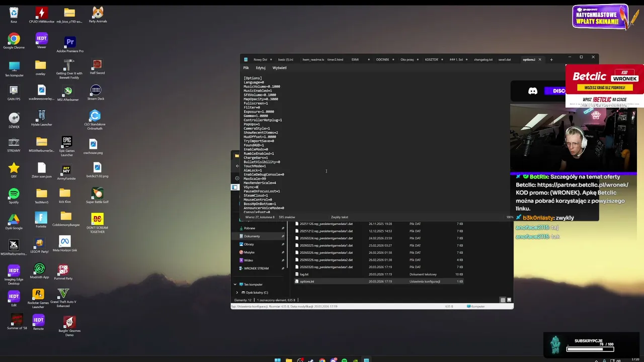
Task: Open the Party Animals desktop shortcut
Action: tap(98, 15)
